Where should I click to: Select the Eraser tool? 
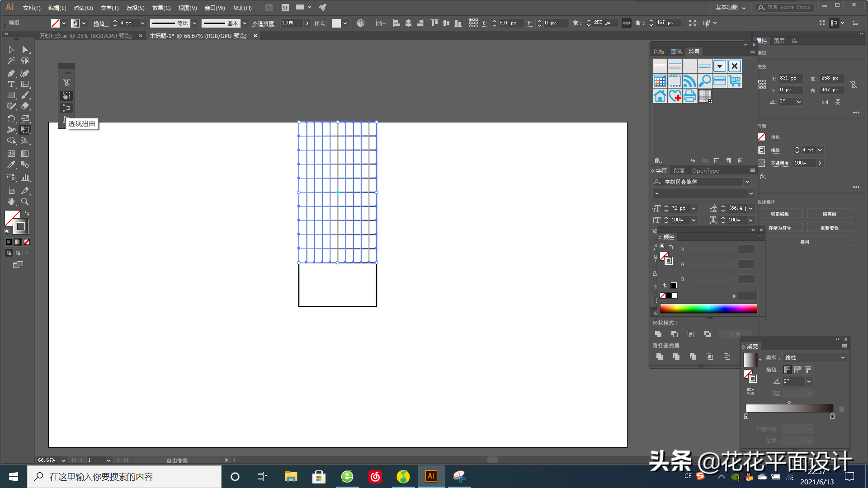coord(25,106)
